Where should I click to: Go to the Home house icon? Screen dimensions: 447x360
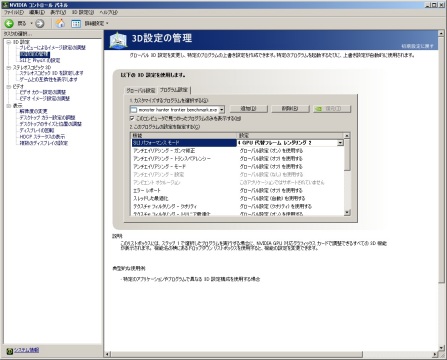(60, 23)
